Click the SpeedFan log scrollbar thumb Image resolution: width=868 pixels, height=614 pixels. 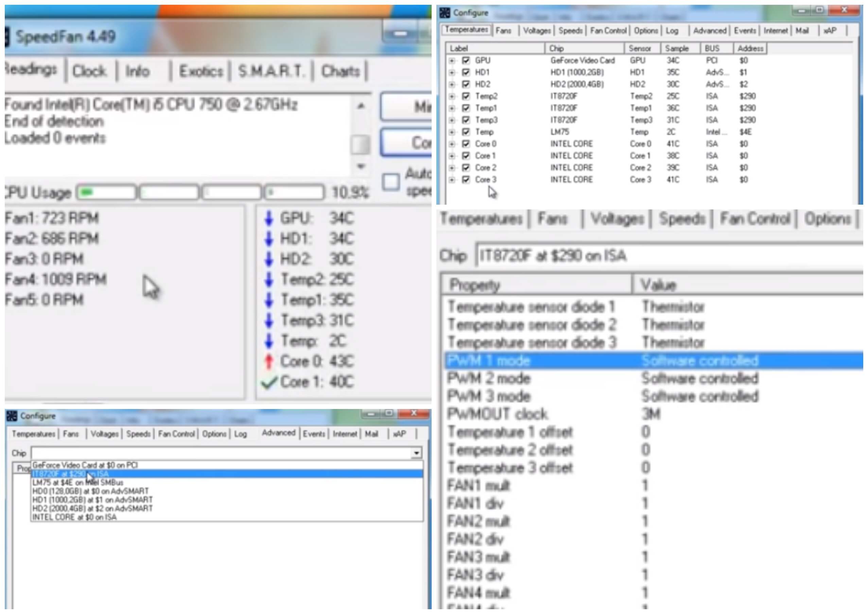[x=360, y=144]
